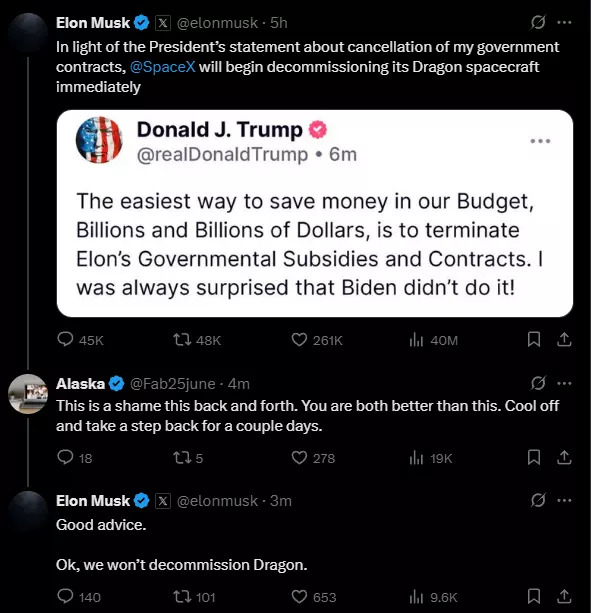Open quoted Donald J. Trump post
Viewport: 591px width, 613px height.
click(x=315, y=213)
